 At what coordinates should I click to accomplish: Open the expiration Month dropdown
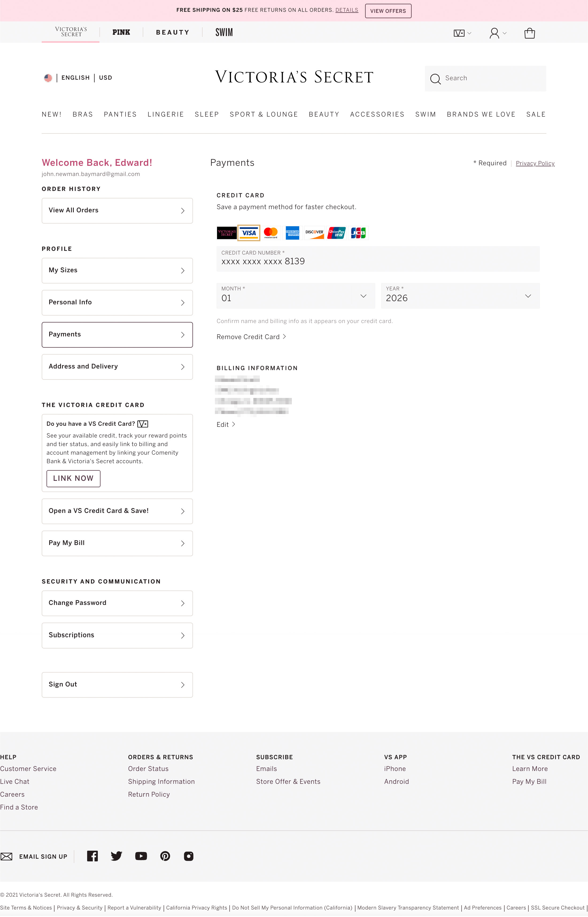click(296, 296)
